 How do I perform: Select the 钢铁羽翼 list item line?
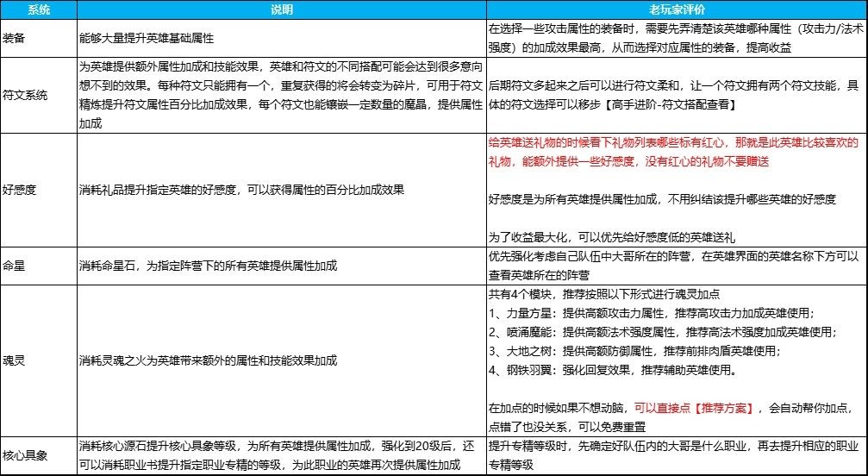coord(612,370)
